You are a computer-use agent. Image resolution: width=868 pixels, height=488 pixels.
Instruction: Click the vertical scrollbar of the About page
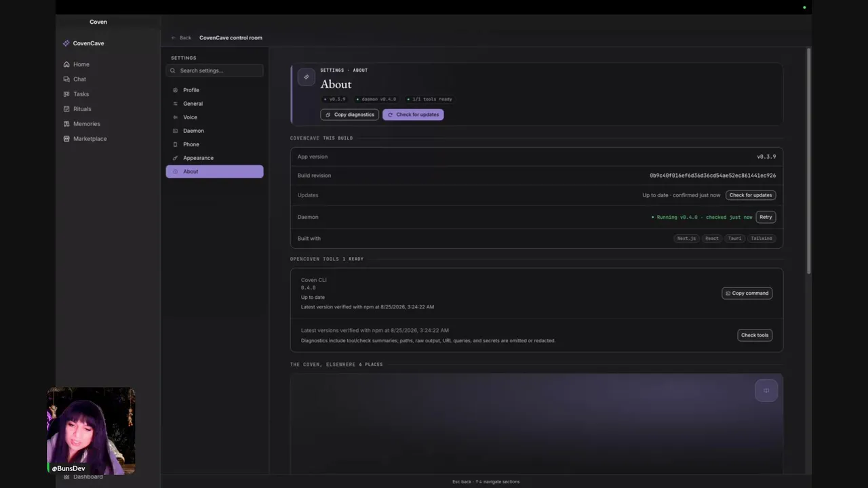[x=808, y=161]
